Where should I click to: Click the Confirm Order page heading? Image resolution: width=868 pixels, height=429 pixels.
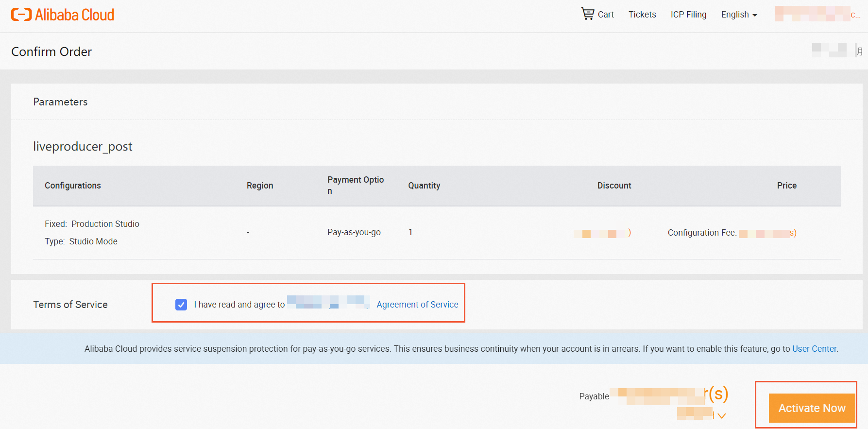click(51, 51)
